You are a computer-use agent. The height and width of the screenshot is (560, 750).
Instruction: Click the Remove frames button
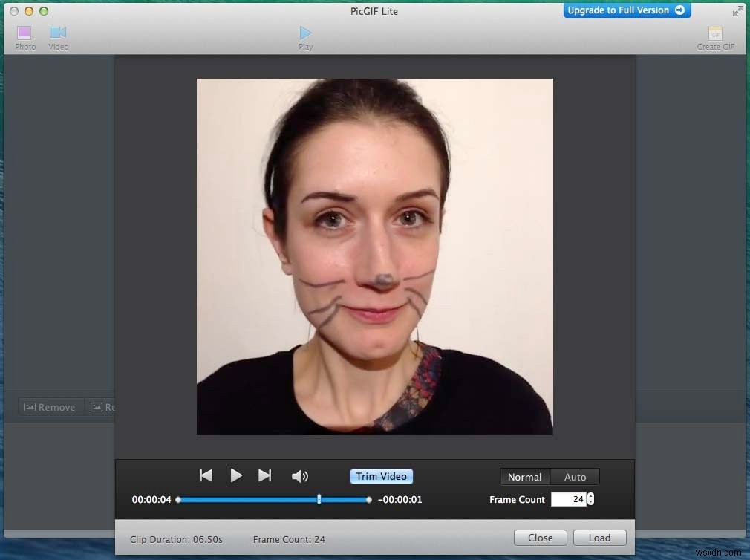pos(50,406)
